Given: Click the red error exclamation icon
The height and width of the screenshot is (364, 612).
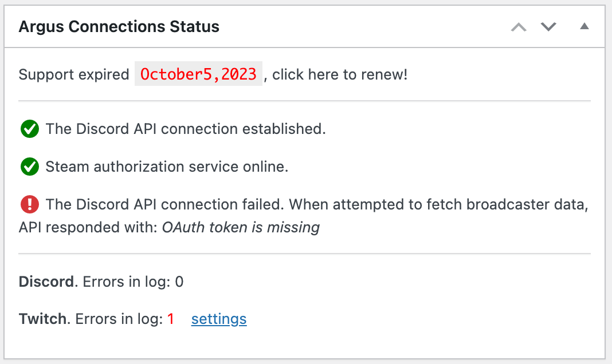Looking at the screenshot, I should (x=29, y=204).
